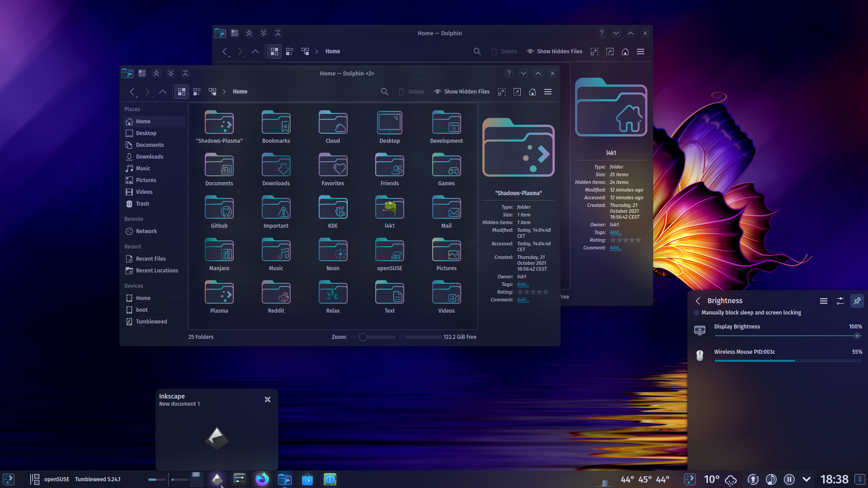Click house icon in back Dolphin toolbar
The height and width of the screenshot is (488, 868).
coord(625,52)
